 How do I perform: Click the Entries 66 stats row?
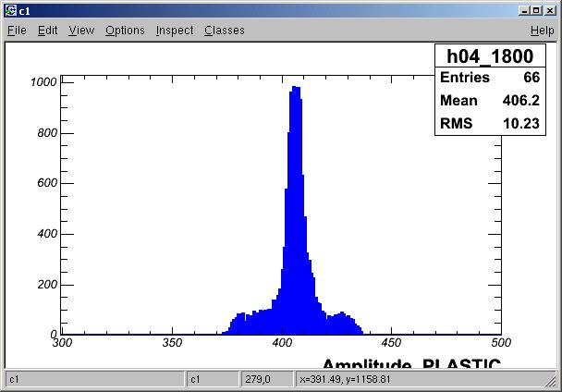pyautogui.click(x=490, y=78)
